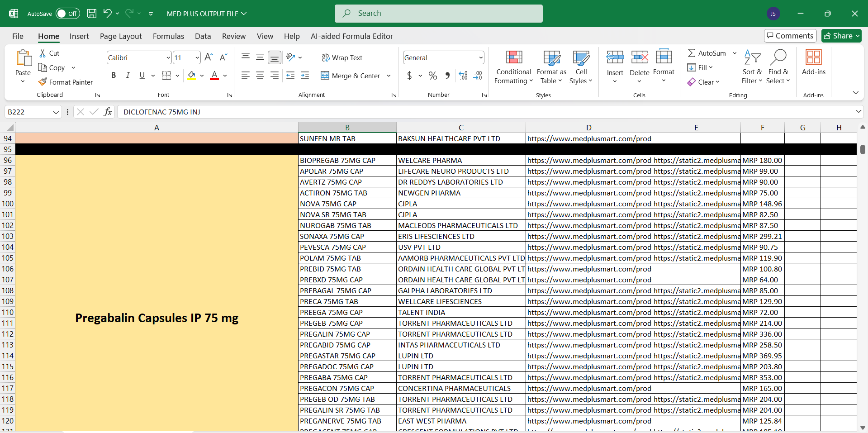Click the Accounting dollar format icon
This screenshot has width=868, height=433.
pyautogui.click(x=409, y=76)
